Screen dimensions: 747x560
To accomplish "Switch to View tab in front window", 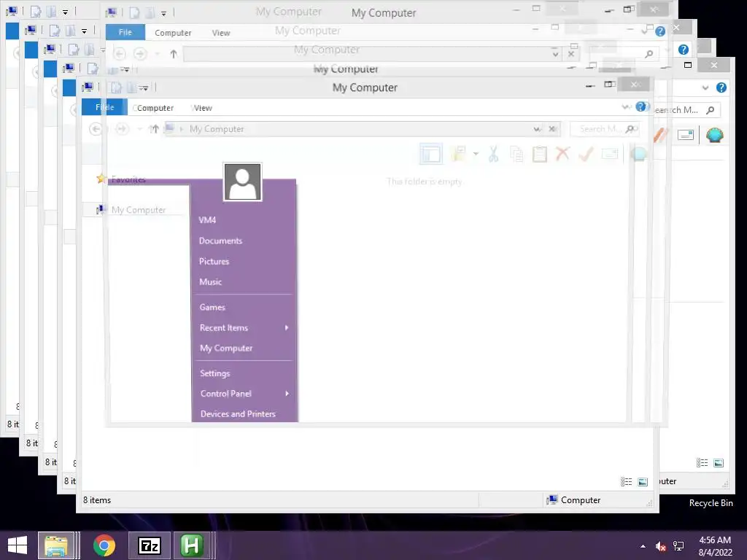I will [x=203, y=108].
